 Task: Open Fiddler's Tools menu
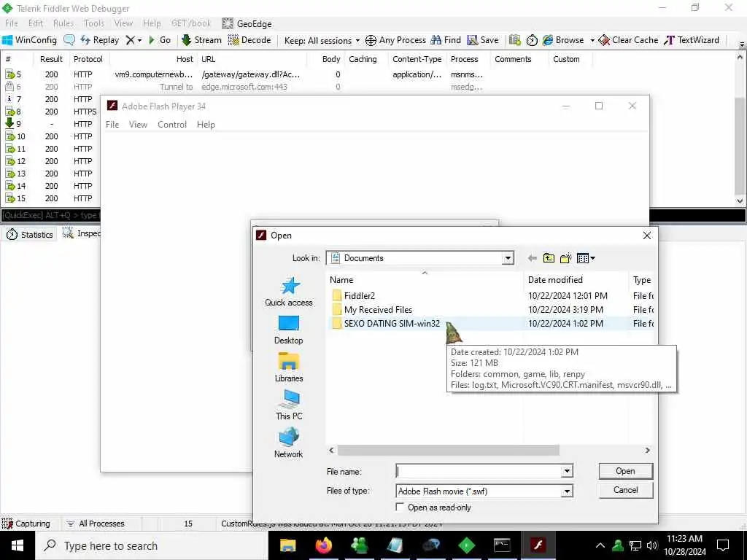point(93,23)
